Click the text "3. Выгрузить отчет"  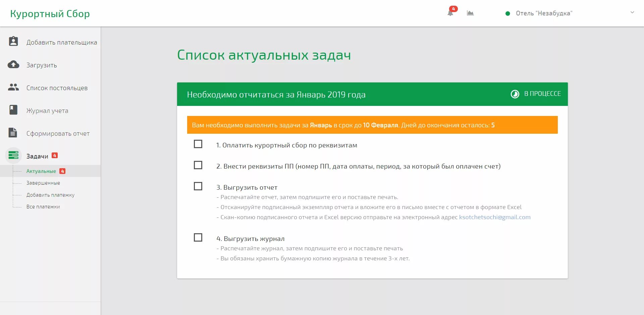[247, 187]
